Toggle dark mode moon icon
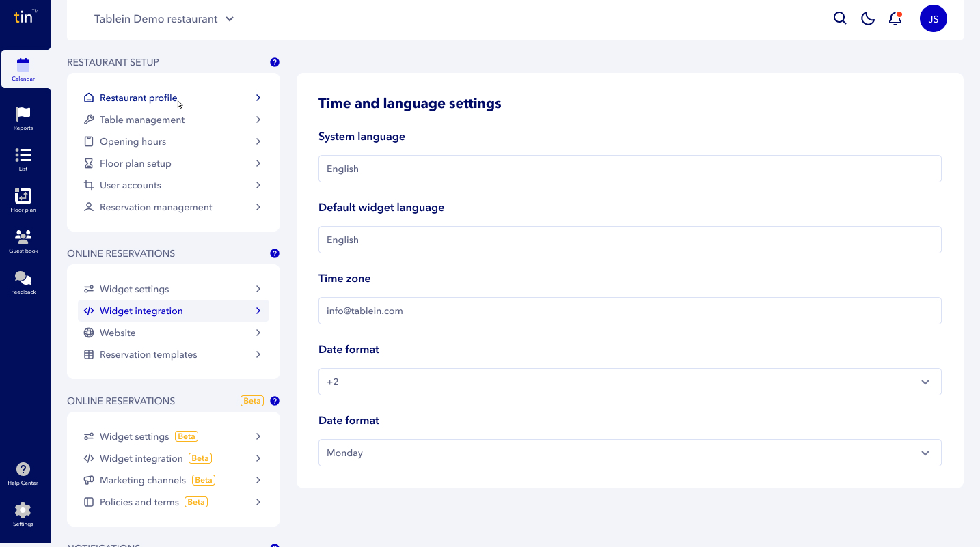This screenshot has width=980, height=547. click(x=868, y=18)
